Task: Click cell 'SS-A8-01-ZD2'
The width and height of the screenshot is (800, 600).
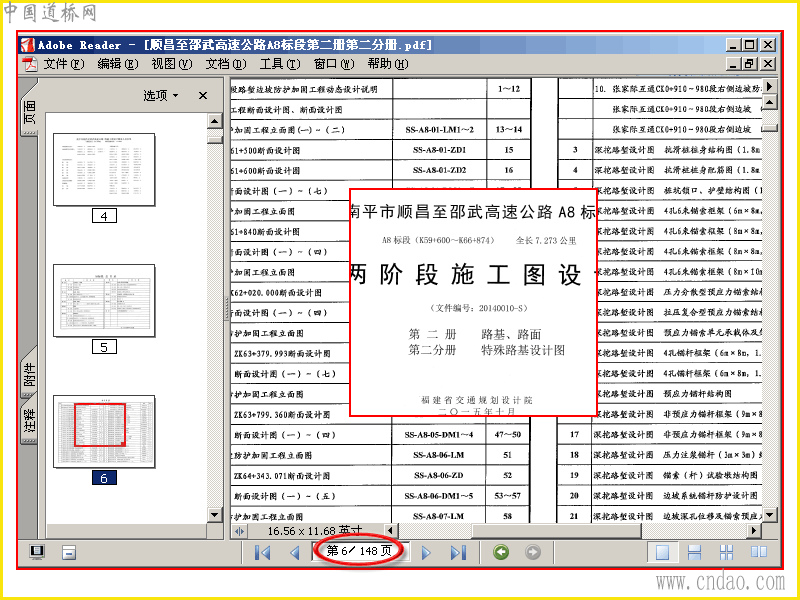Action: pos(439,170)
